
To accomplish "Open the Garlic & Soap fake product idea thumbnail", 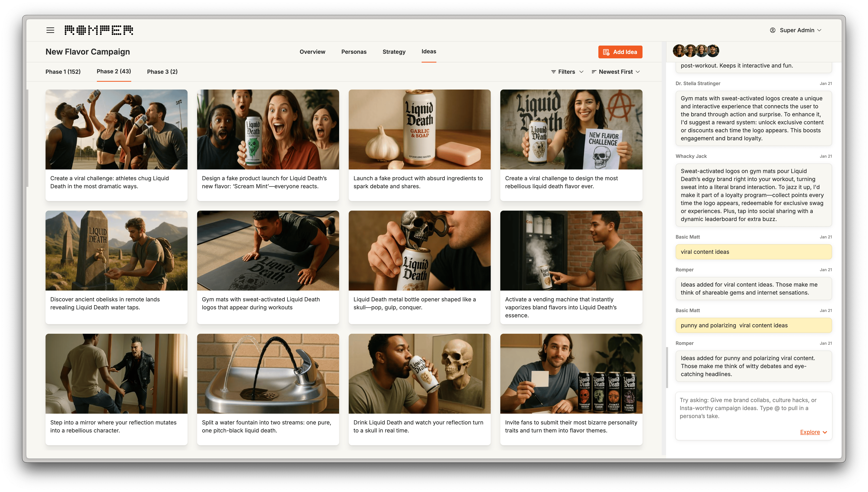I will pos(419,129).
